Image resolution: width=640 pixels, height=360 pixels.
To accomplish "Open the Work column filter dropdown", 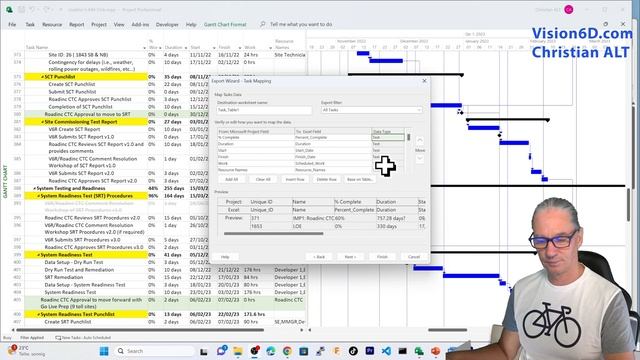I will pos(270,48).
